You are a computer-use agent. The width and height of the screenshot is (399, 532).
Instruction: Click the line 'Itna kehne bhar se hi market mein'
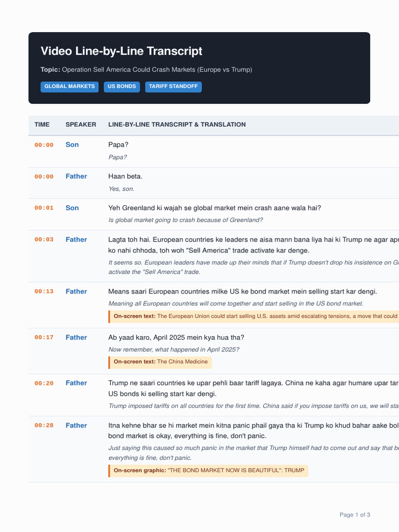254,431
